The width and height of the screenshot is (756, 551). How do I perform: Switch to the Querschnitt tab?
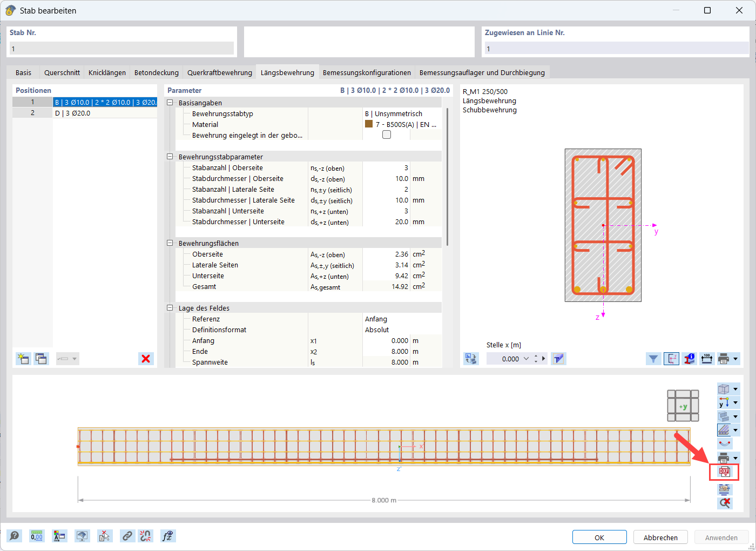click(x=62, y=72)
